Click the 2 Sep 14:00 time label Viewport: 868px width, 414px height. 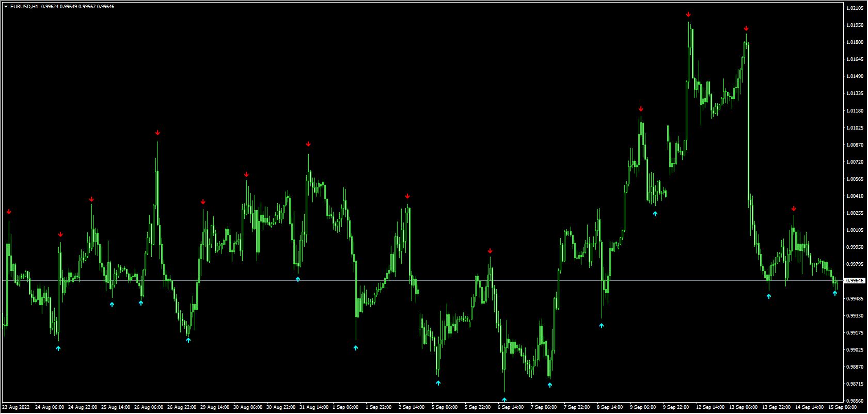(412, 407)
